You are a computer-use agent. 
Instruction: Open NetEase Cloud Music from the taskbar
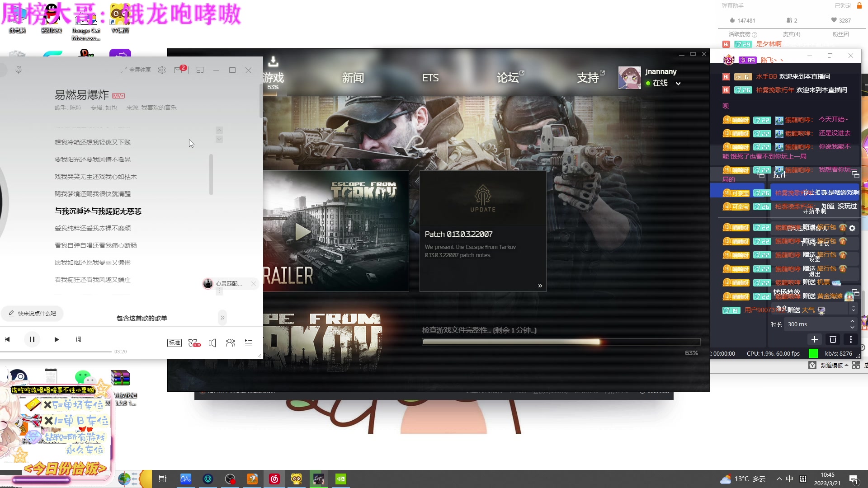point(274,479)
